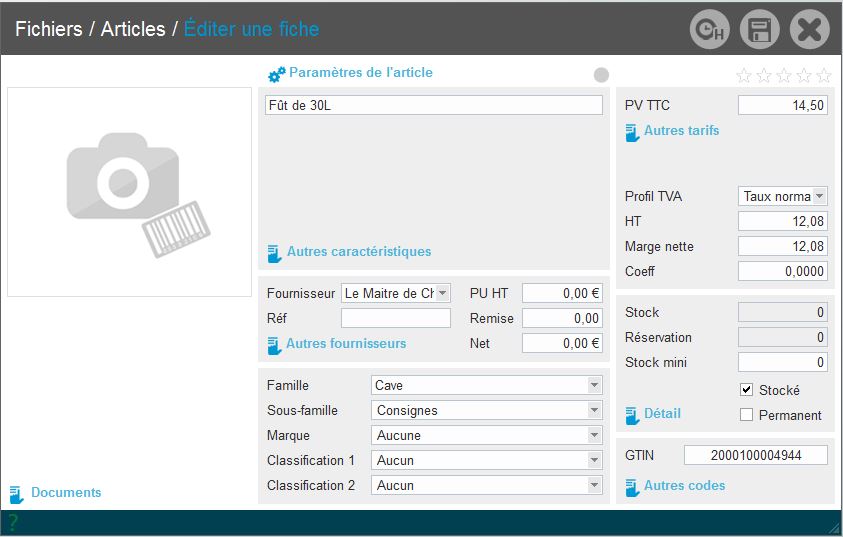Image resolution: width=843 pixels, height=537 pixels.
Task: Open the Autres tarifs link
Action: tap(680, 130)
